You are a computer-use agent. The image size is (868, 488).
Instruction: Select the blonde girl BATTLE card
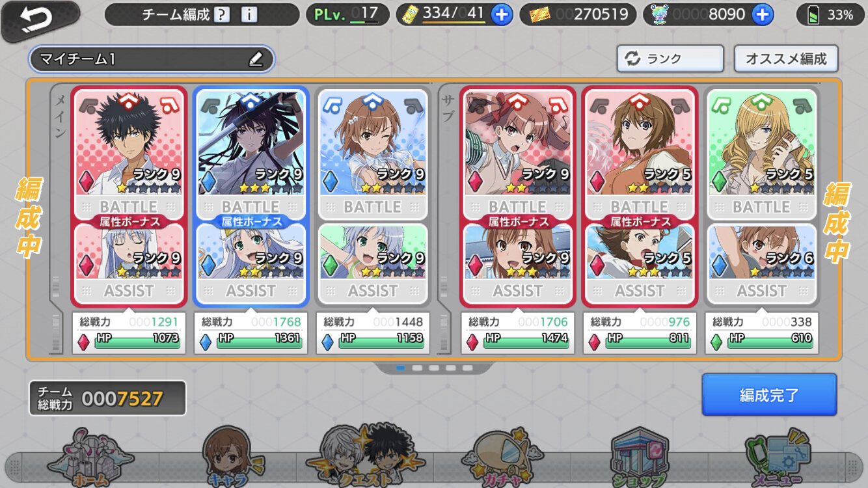[761, 154]
